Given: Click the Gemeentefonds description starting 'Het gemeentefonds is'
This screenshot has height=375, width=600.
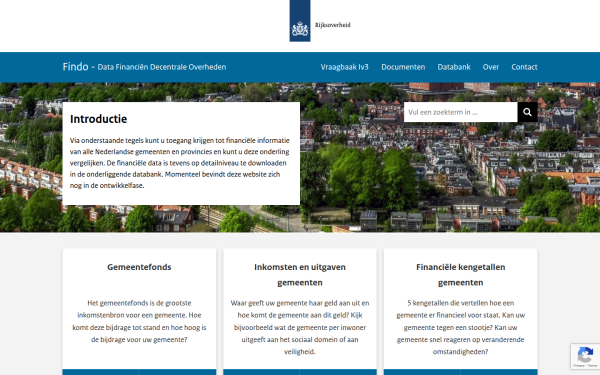Looking at the screenshot, I should pos(139,321).
